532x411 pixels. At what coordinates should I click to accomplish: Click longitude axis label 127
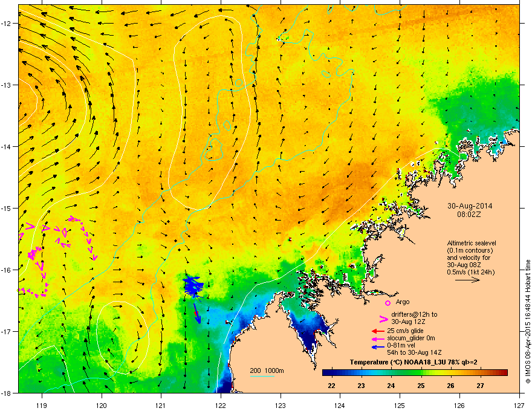coord(519,405)
